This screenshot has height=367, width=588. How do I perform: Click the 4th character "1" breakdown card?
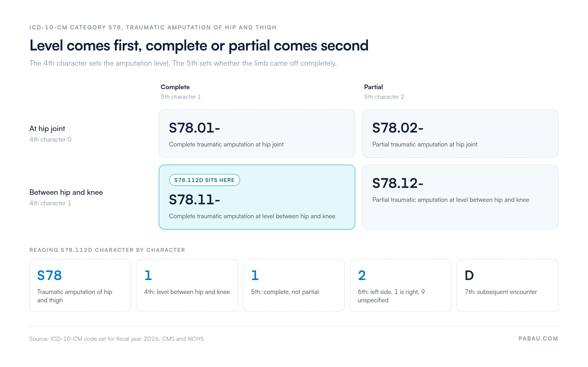pyautogui.click(x=187, y=285)
